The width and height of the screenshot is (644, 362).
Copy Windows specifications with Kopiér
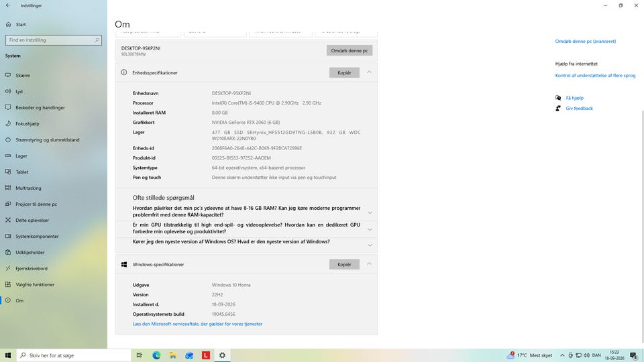tap(344, 264)
